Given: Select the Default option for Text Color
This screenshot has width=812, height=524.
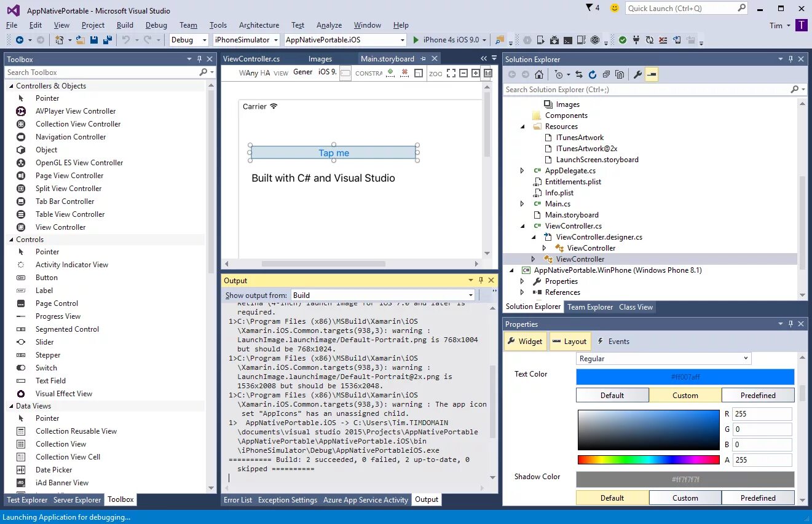Looking at the screenshot, I should coord(612,395).
